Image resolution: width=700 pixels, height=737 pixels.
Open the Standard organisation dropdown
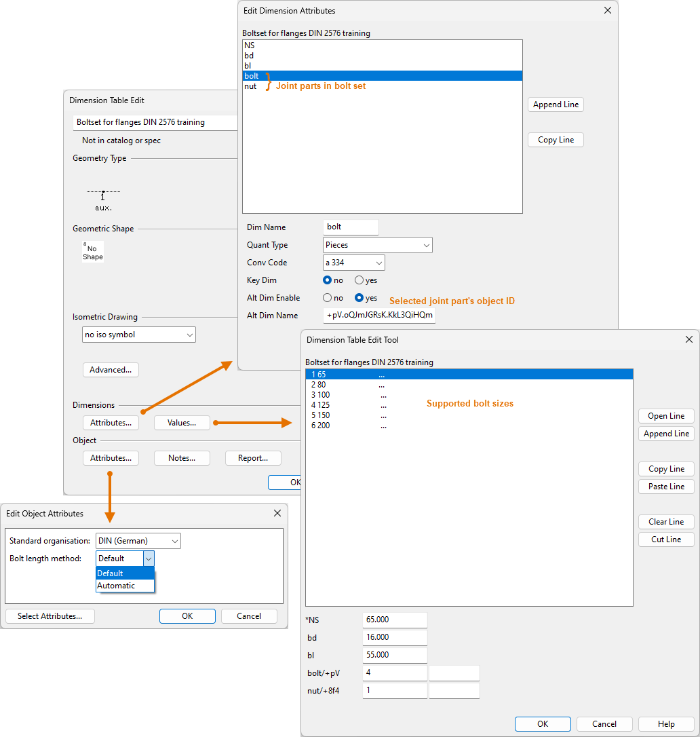point(138,541)
